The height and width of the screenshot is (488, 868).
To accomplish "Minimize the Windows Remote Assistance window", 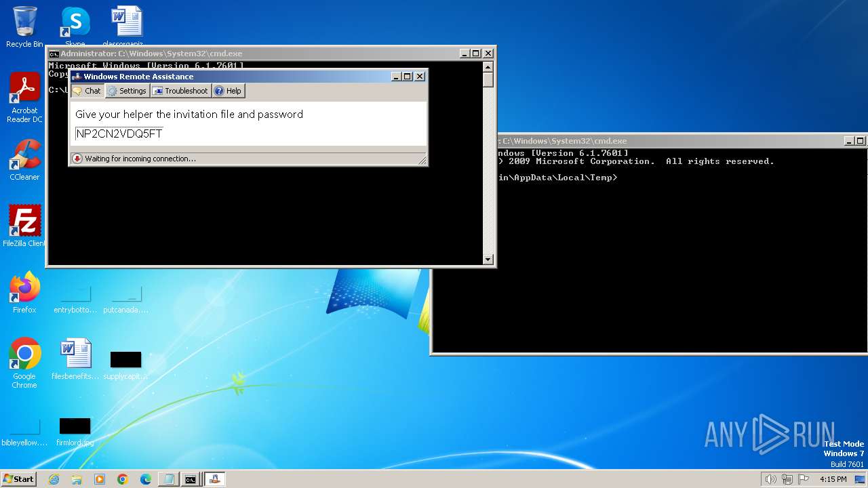I will (396, 77).
